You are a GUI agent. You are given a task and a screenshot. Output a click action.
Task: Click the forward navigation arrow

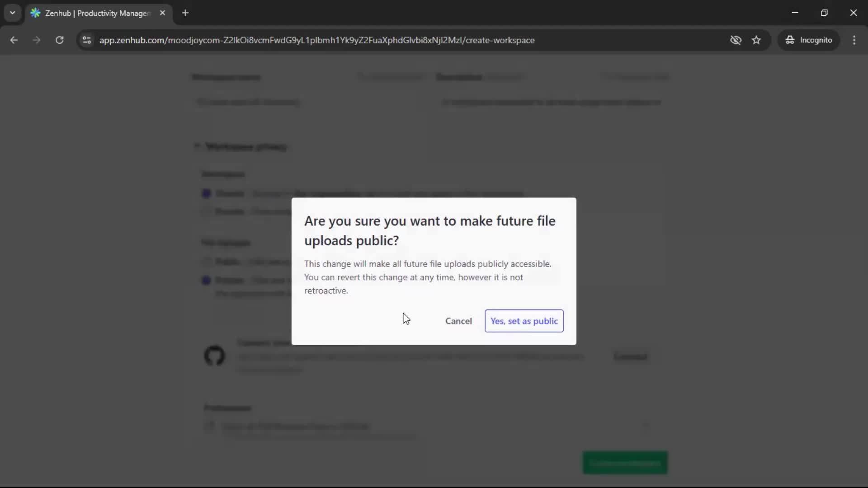pyautogui.click(x=36, y=40)
